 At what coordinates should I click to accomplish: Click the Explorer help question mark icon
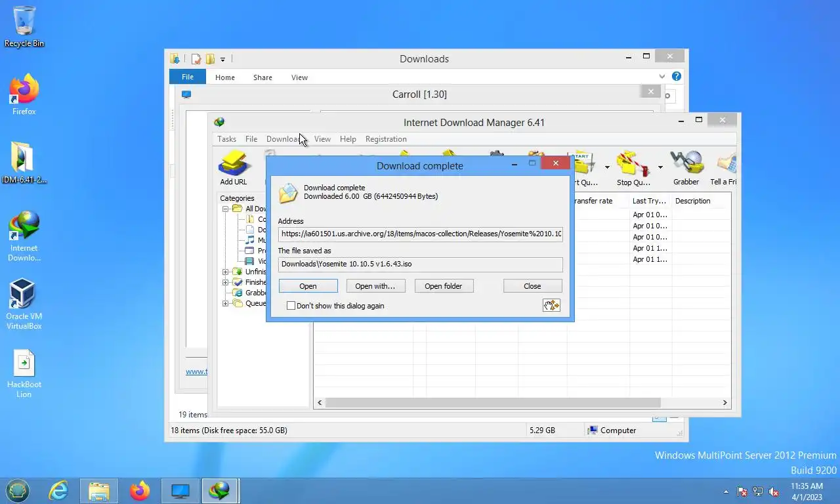click(677, 77)
